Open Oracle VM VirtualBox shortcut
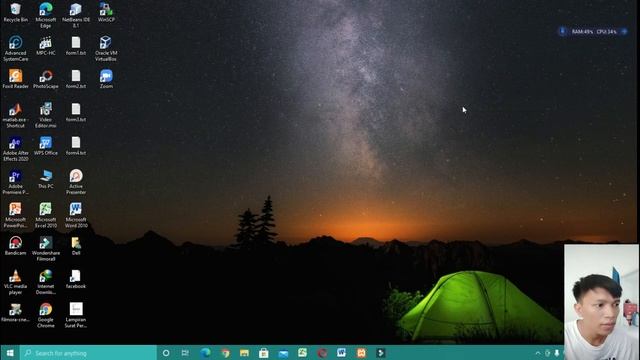640x360 pixels. (106, 48)
